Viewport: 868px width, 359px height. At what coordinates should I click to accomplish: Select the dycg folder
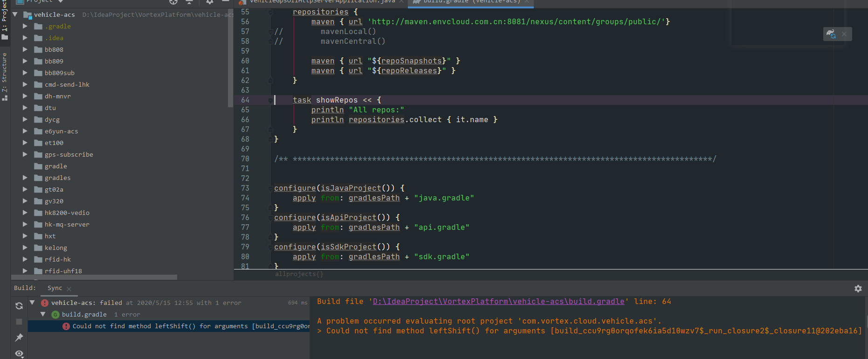[x=52, y=119]
